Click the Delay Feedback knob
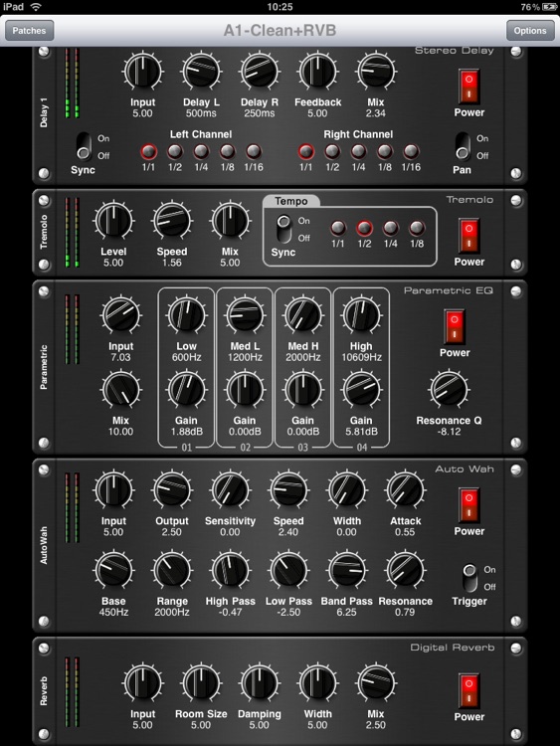Viewport: 560px width, 746px height. click(317, 72)
